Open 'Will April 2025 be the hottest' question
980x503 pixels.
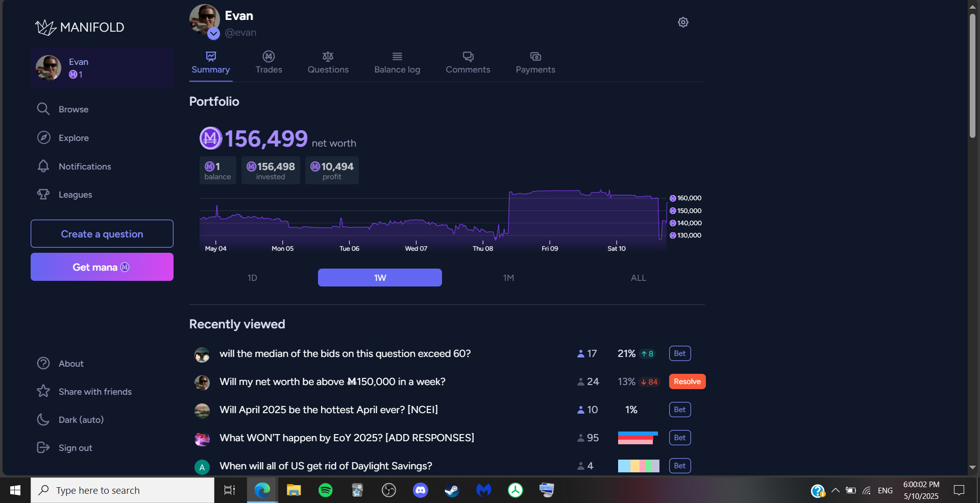[x=329, y=410]
